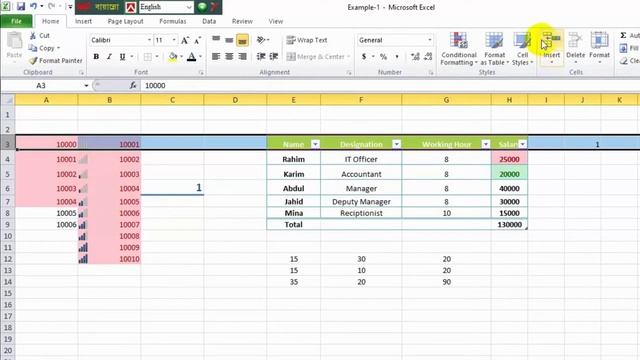Viewport: 640px width, 360px height.
Task: Apply the fill color paint bucket
Action: point(173,57)
